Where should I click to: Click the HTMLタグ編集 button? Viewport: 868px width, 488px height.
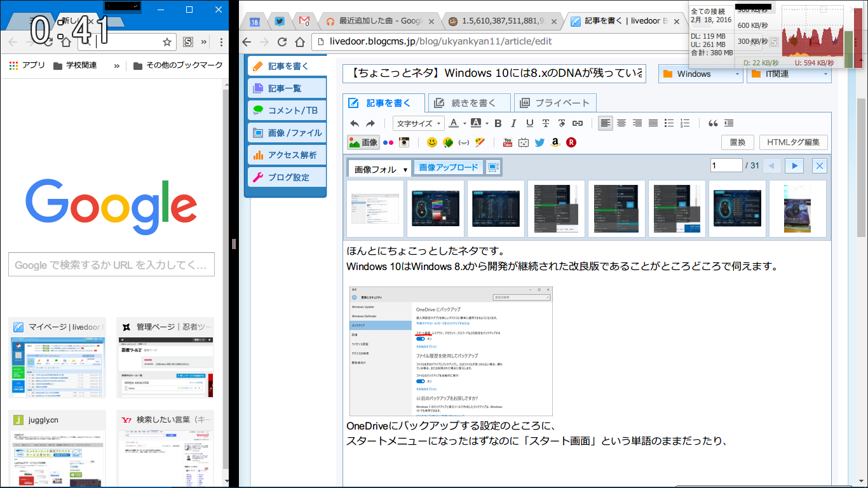pyautogui.click(x=794, y=142)
